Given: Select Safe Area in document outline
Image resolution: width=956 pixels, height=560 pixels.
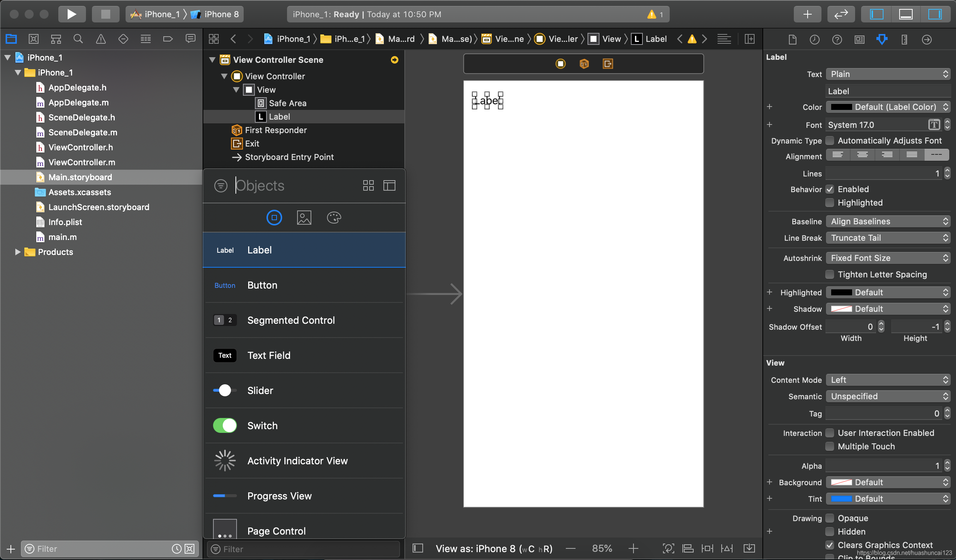Looking at the screenshot, I should 287,103.
